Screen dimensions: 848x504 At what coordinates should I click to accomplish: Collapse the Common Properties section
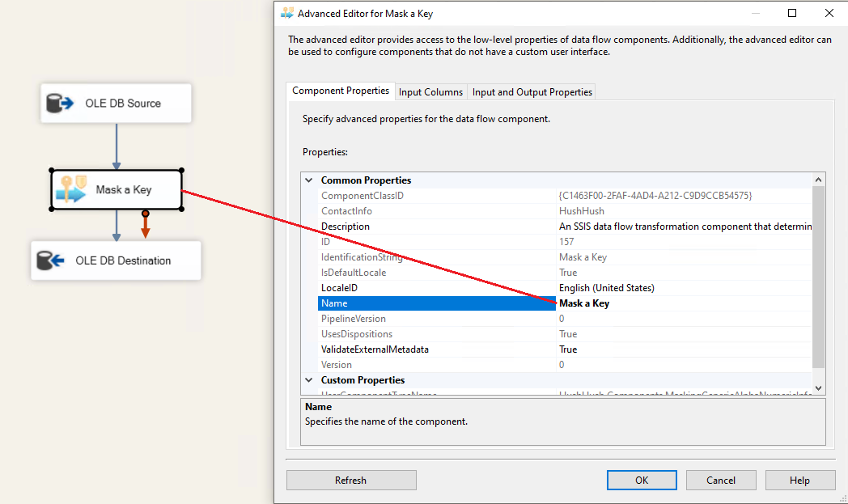(308, 180)
